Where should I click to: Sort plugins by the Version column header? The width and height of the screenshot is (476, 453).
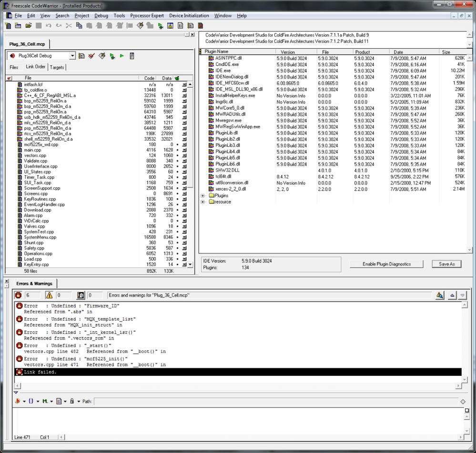click(x=296, y=52)
